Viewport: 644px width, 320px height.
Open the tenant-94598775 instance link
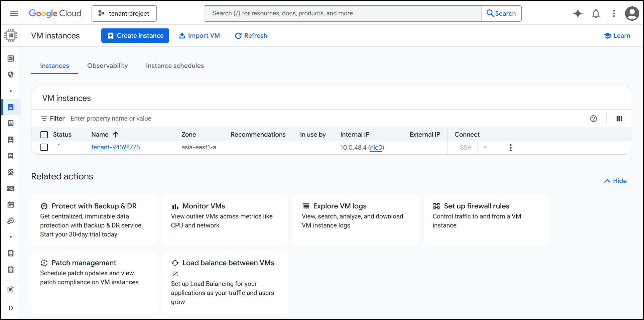(x=116, y=147)
